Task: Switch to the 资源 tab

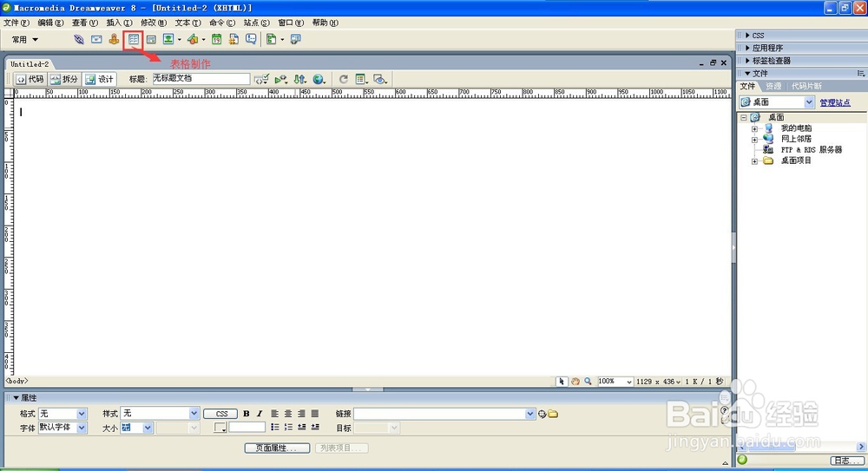Action: tap(773, 87)
